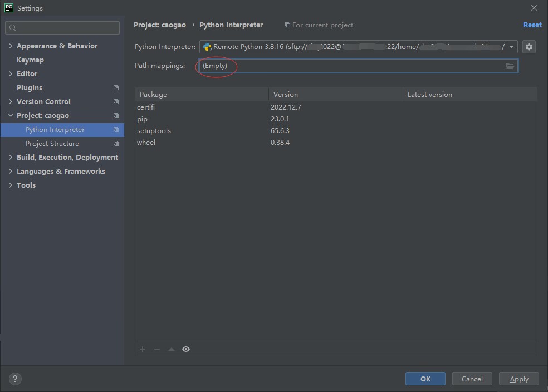
Task: Click Project: caogao breadcrumb
Action: [x=160, y=25]
